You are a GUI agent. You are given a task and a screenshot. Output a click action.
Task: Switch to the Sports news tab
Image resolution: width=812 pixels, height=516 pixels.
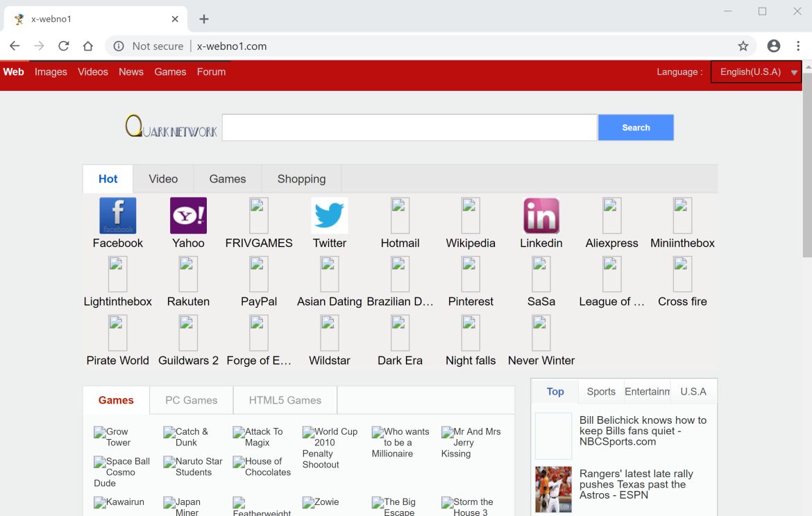point(601,392)
